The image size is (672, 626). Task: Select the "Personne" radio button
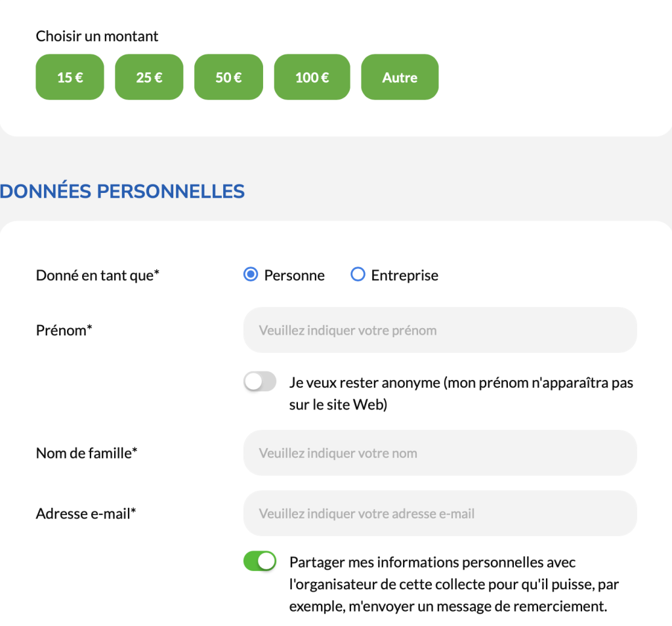pyautogui.click(x=251, y=275)
